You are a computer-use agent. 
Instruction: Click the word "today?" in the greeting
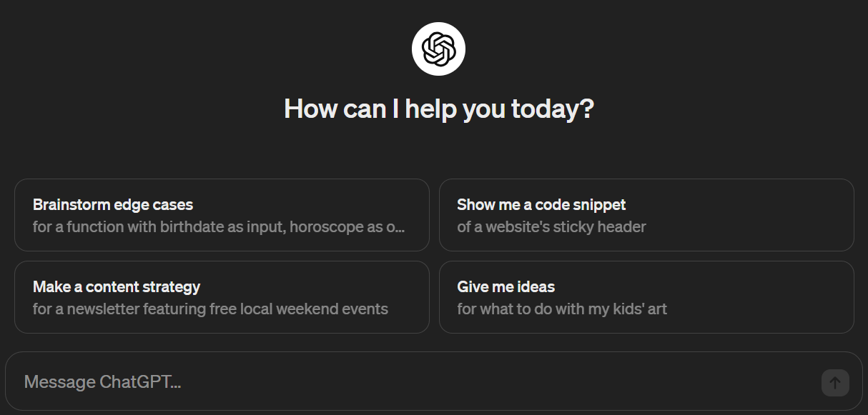pos(552,109)
